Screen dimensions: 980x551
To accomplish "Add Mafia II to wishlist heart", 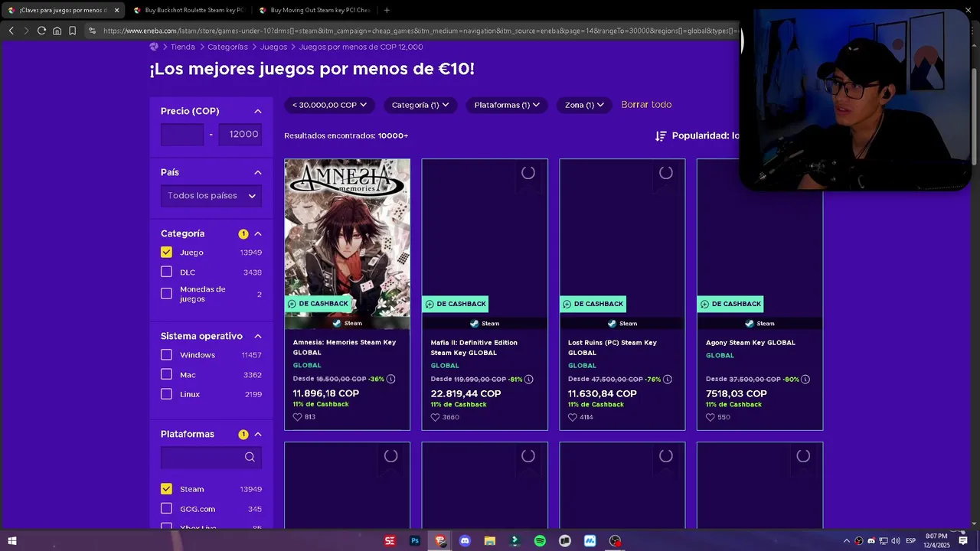I will 435,417.
